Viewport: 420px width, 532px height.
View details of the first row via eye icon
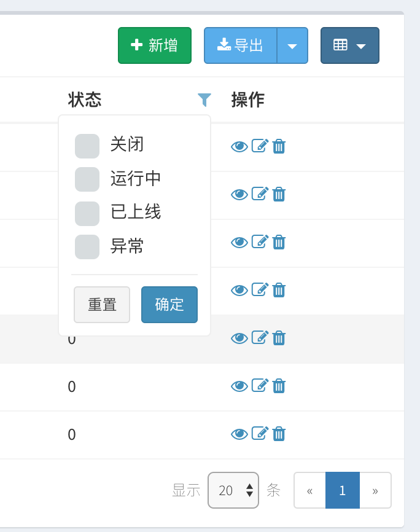[239, 146]
